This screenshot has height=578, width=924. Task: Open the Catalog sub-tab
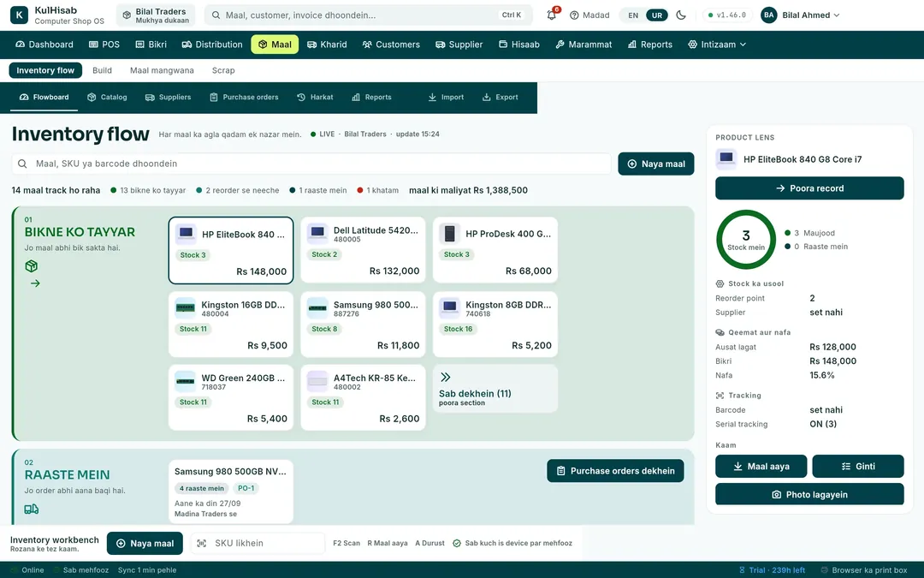(x=107, y=98)
